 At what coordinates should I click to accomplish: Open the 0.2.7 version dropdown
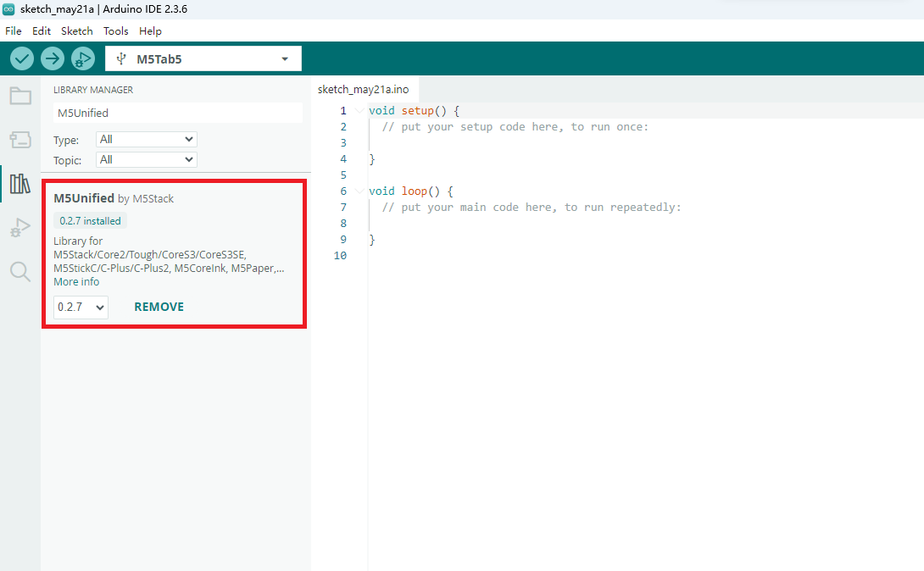81,308
